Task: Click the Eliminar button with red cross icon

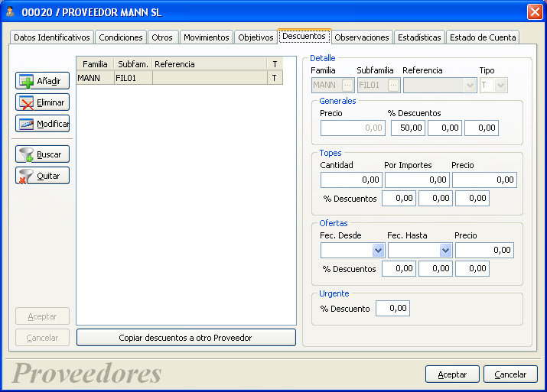Action: tap(42, 102)
